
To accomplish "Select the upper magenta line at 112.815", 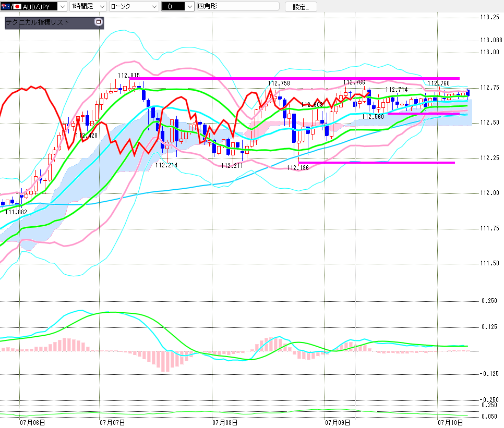I will click(x=294, y=78).
